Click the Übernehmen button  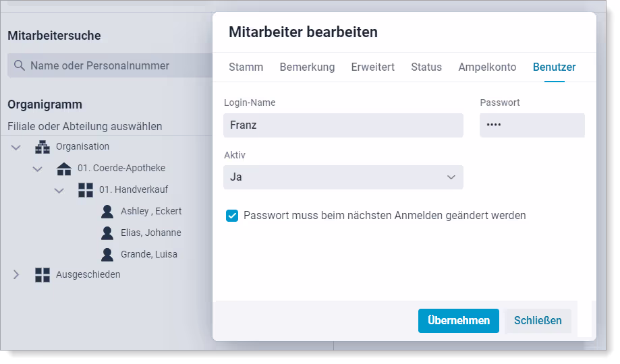459,321
